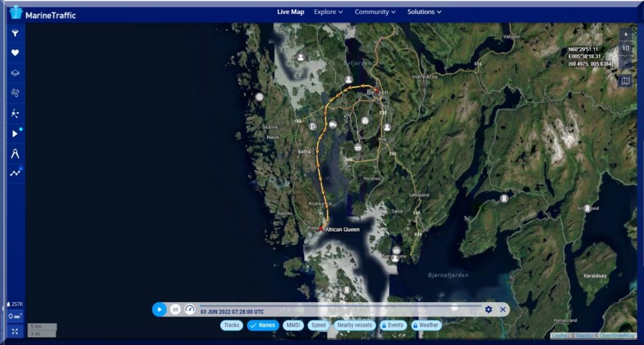Open the map layers icon
The width and height of the screenshot is (644, 345).
(16, 73)
